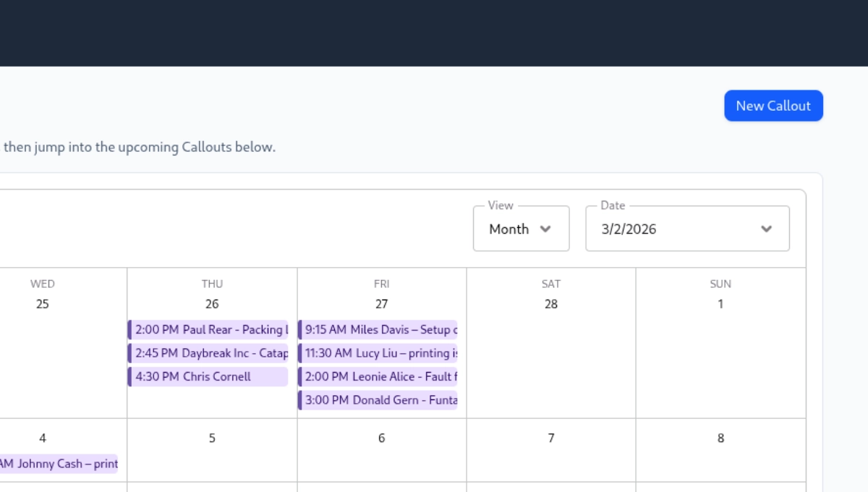Select Leonie Alice's 2:00 PM Fault callout
The width and height of the screenshot is (868, 492).
coord(379,376)
